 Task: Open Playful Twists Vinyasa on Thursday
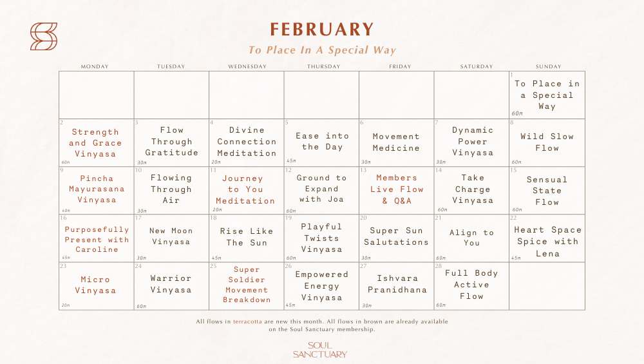pos(322,238)
